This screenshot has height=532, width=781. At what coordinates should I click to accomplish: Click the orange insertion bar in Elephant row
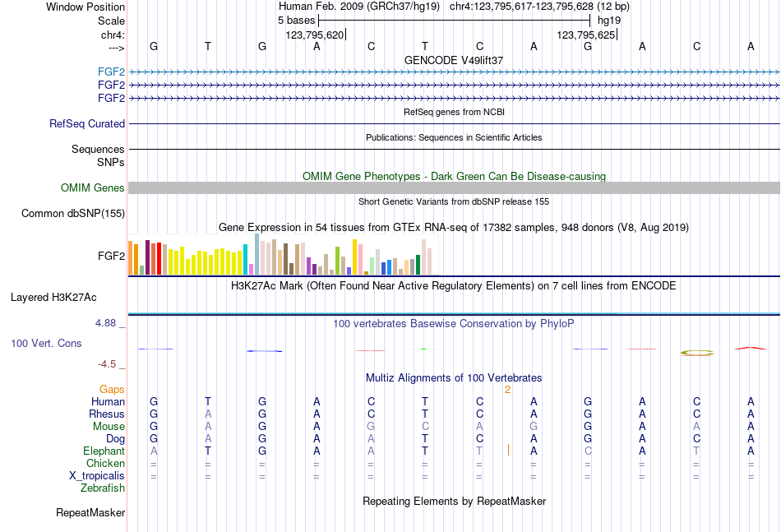[x=508, y=450]
